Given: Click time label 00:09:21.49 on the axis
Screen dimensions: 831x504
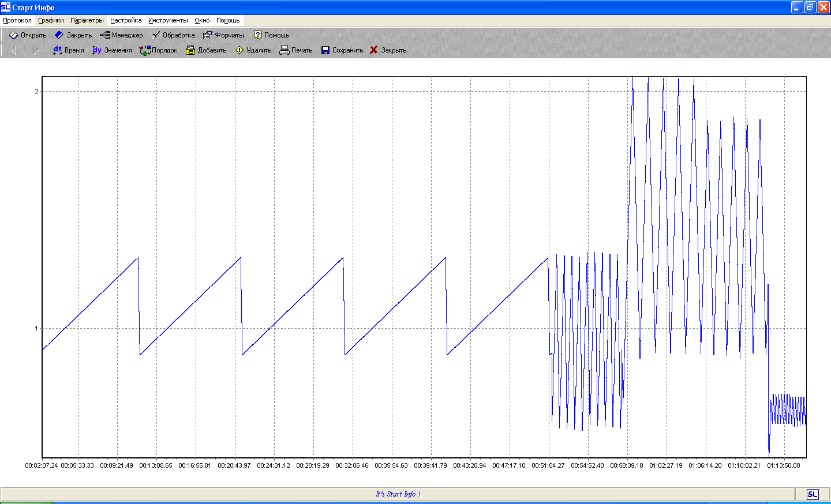Looking at the screenshot, I should pos(117,465).
